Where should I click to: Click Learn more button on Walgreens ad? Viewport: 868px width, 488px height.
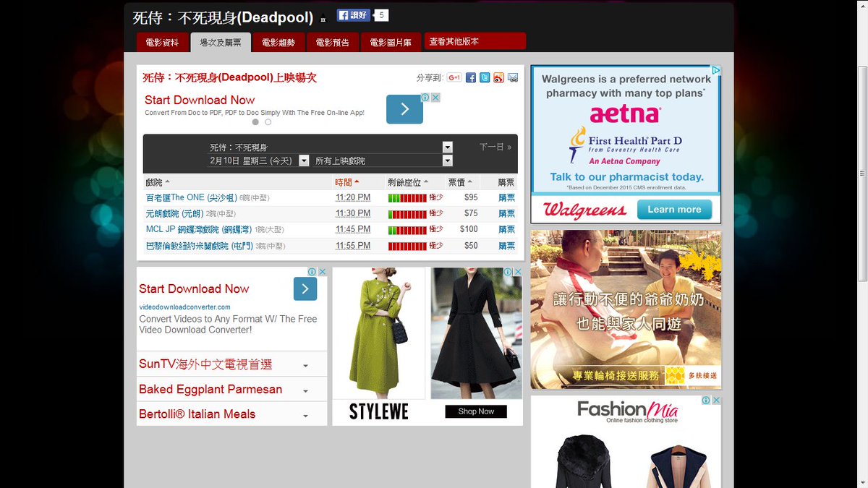click(x=674, y=210)
